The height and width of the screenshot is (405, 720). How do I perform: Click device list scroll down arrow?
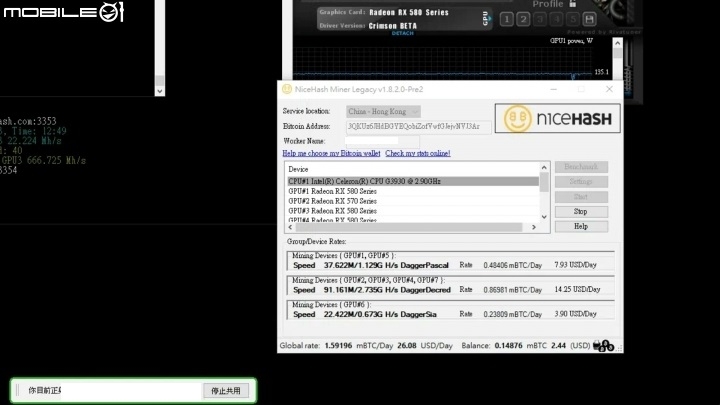[x=544, y=217]
